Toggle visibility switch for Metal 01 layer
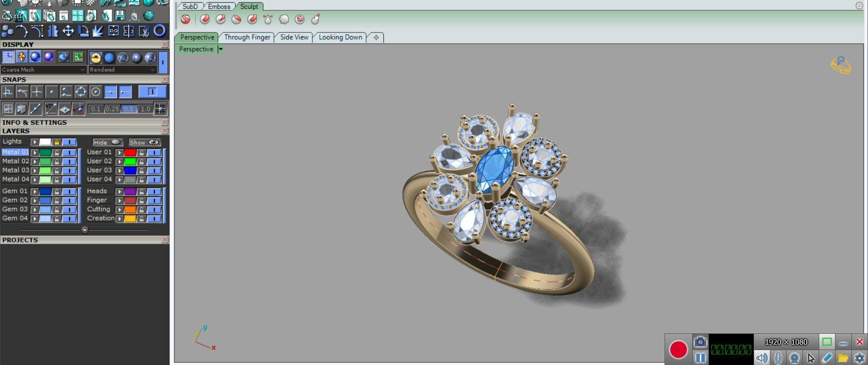 coord(69,153)
